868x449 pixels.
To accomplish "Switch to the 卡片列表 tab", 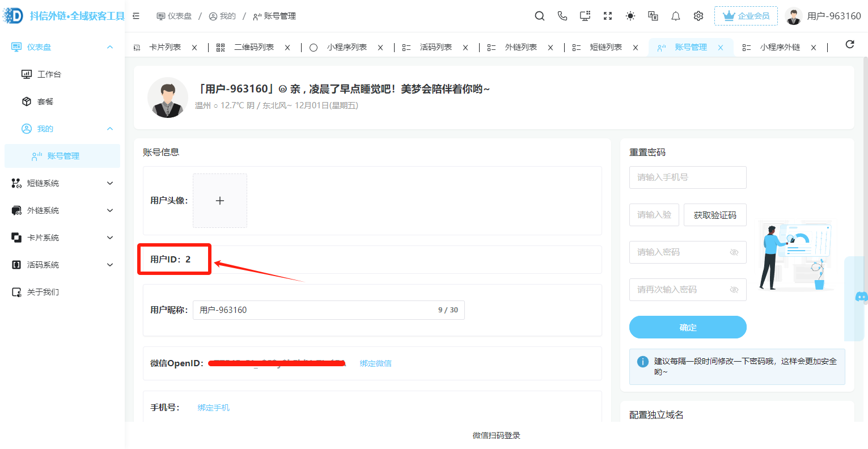I will [165, 47].
